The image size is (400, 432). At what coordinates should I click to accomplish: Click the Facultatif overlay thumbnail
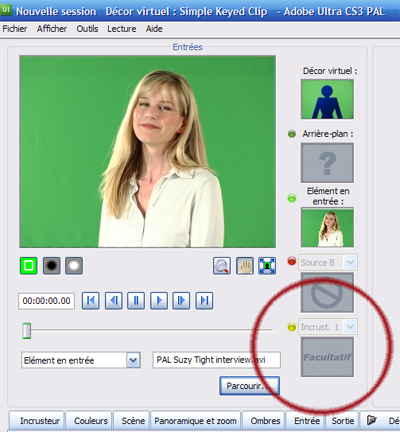[327, 357]
